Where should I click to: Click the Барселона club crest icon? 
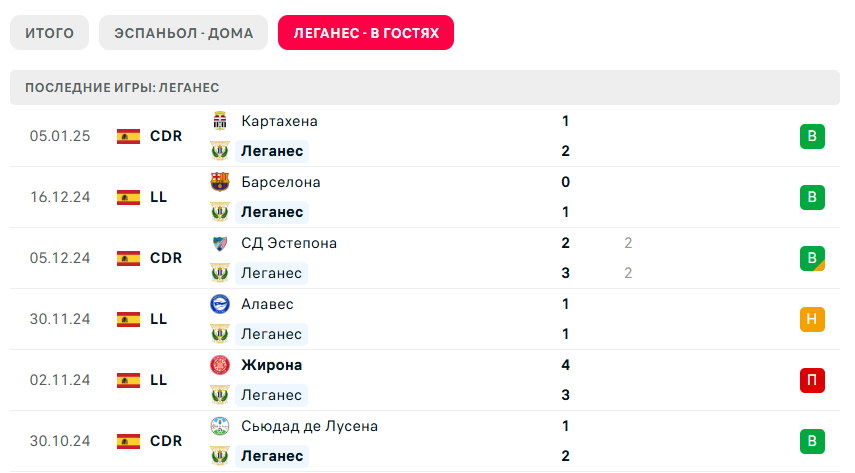[220, 182]
